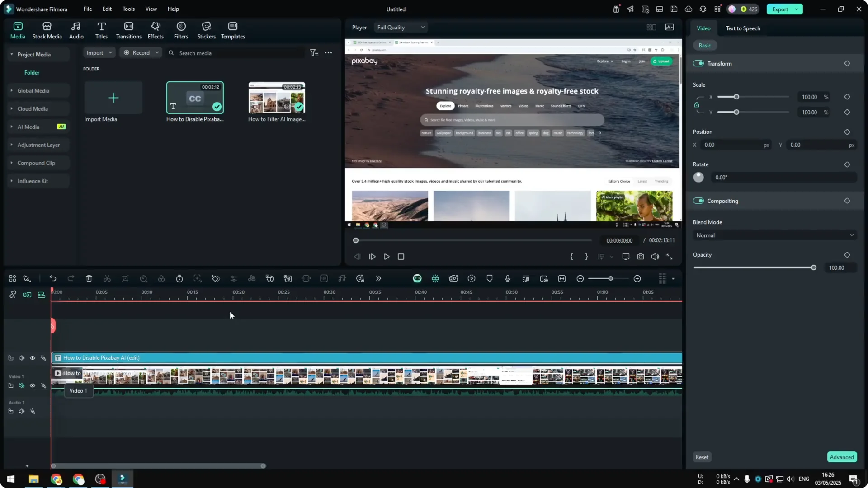Open the voiceover Record microphone tool

point(507,278)
